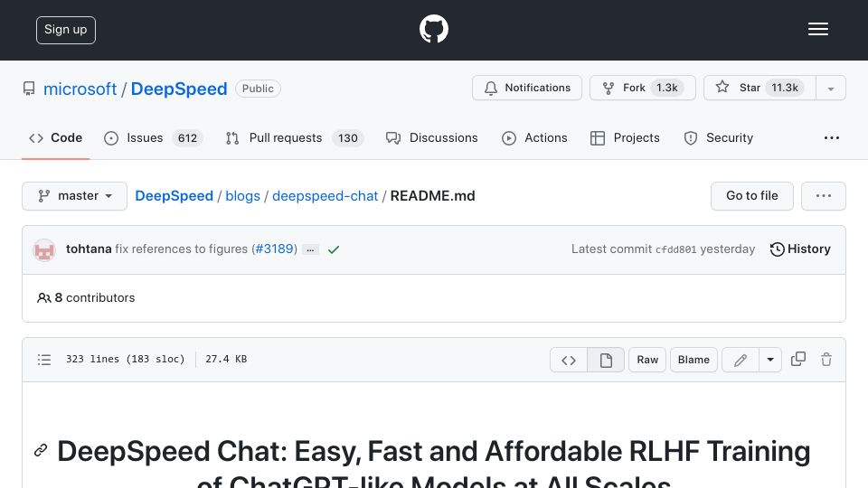Screen dimensions: 868x488
Task: Copy raw contents icon
Action: 798,359
